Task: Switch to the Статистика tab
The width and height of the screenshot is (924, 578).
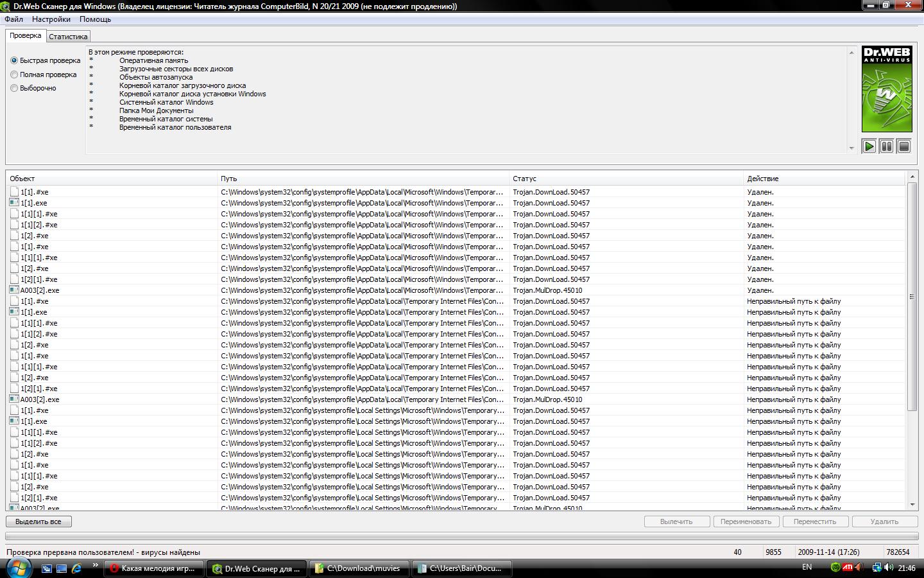Action: pos(68,37)
